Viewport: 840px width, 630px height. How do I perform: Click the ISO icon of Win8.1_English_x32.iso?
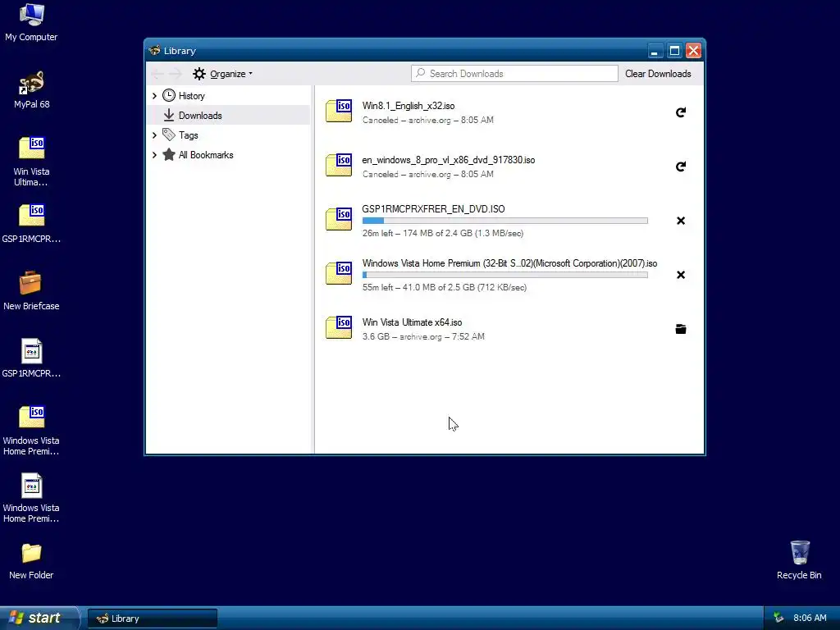pyautogui.click(x=339, y=111)
